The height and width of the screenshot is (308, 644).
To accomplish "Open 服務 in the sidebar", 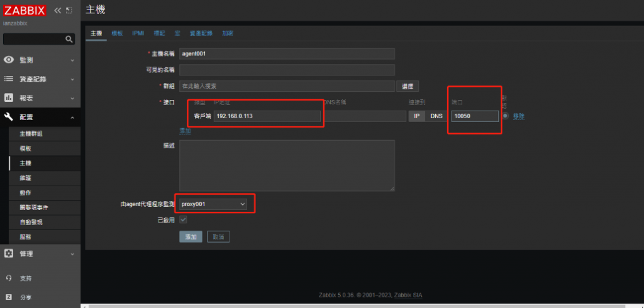I will (45, 236).
